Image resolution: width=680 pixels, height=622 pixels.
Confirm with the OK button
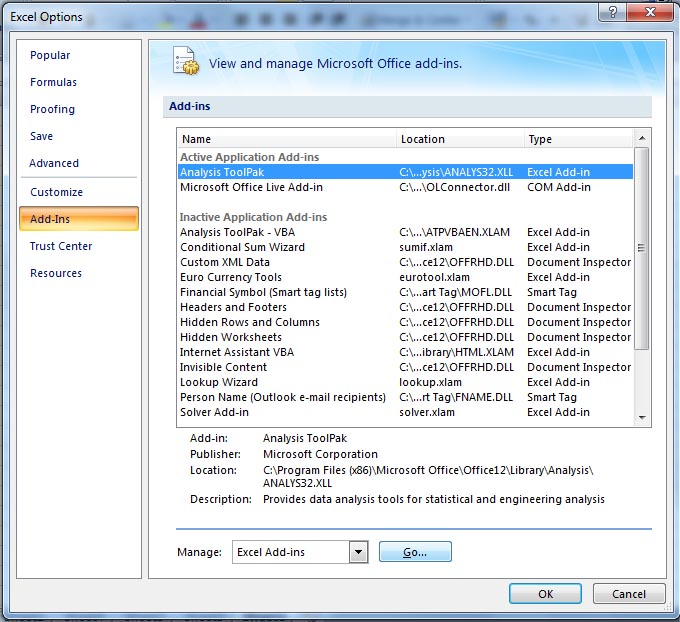pos(545,593)
